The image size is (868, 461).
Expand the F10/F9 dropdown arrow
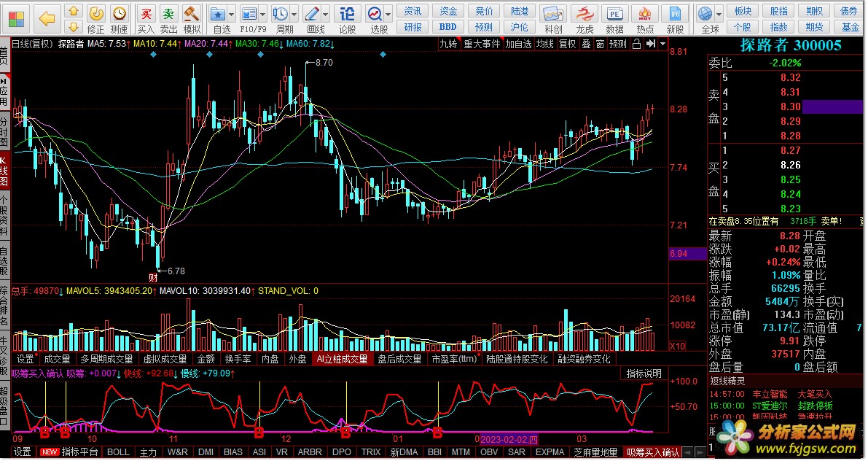[263, 14]
